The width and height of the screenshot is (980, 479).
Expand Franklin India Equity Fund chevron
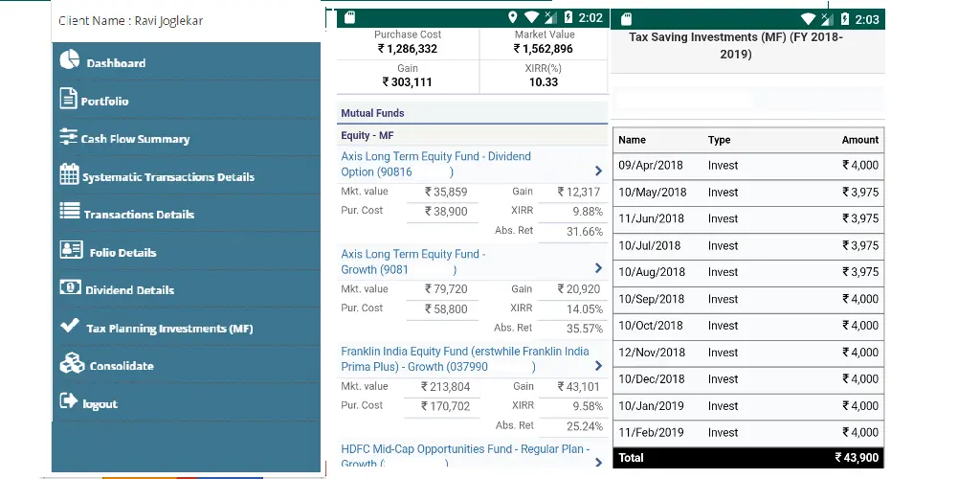[598, 366]
